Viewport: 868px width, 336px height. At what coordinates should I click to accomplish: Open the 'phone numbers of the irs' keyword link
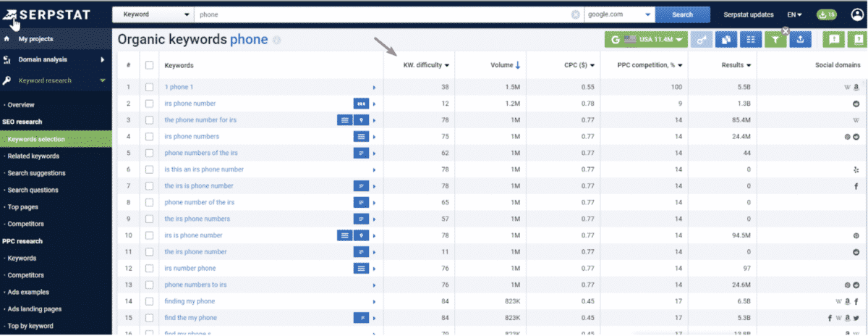pyautogui.click(x=200, y=153)
